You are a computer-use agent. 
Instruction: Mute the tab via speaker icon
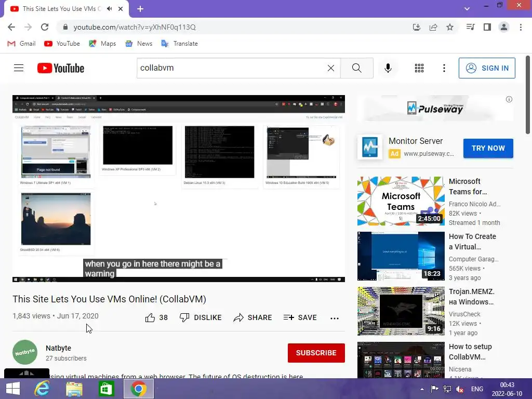click(x=109, y=9)
